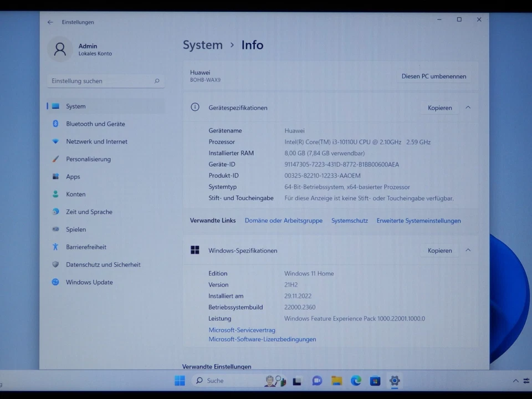Click System in the breadcrumb navigation
This screenshot has width=532, height=399.
(202, 45)
